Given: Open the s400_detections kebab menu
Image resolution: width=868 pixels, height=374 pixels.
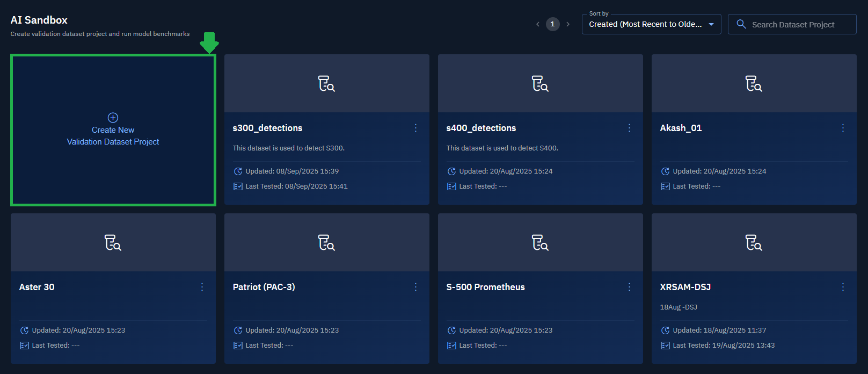Looking at the screenshot, I should tap(629, 128).
